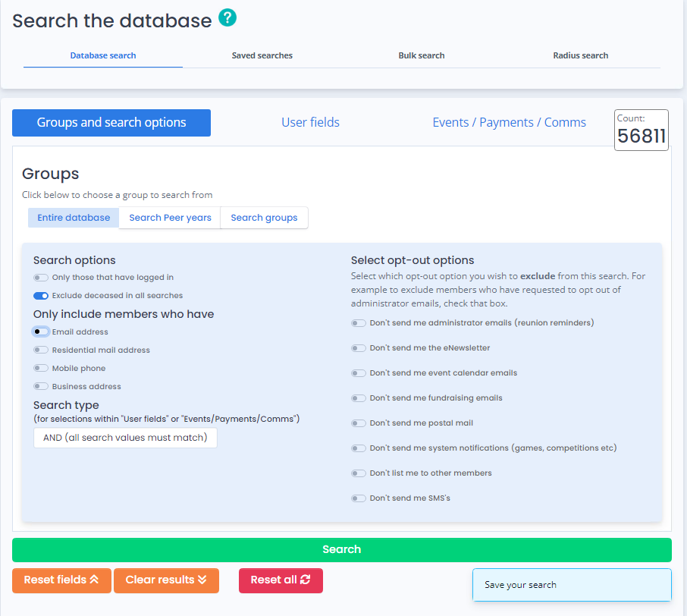Go to the Radius search tab
The width and height of the screenshot is (687, 616).
(580, 55)
